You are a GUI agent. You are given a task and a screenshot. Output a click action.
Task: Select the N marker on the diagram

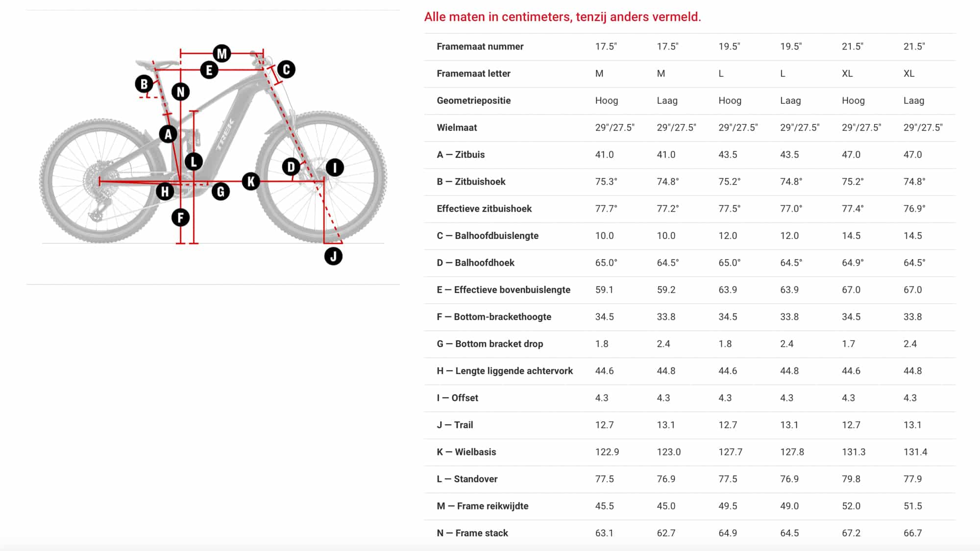coord(181,92)
